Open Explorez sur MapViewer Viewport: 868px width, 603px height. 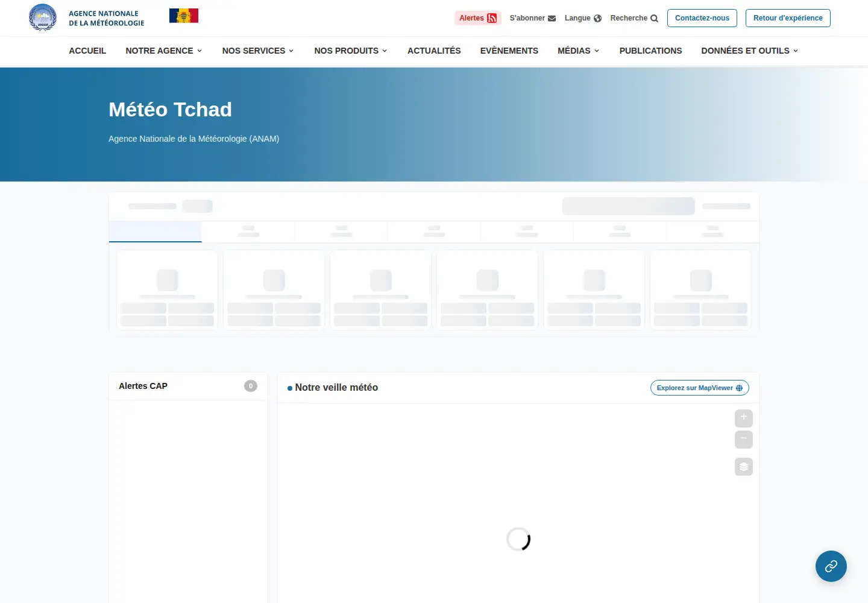[700, 388]
